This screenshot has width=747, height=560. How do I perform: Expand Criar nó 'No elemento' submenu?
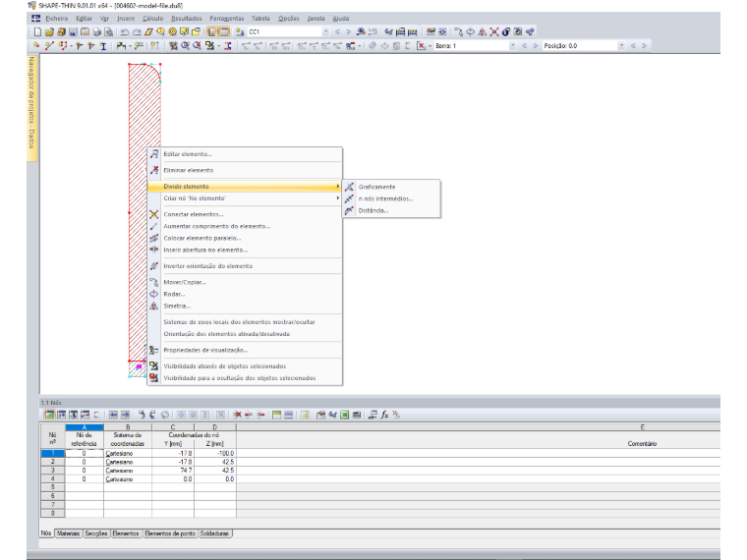pyautogui.click(x=245, y=198)
